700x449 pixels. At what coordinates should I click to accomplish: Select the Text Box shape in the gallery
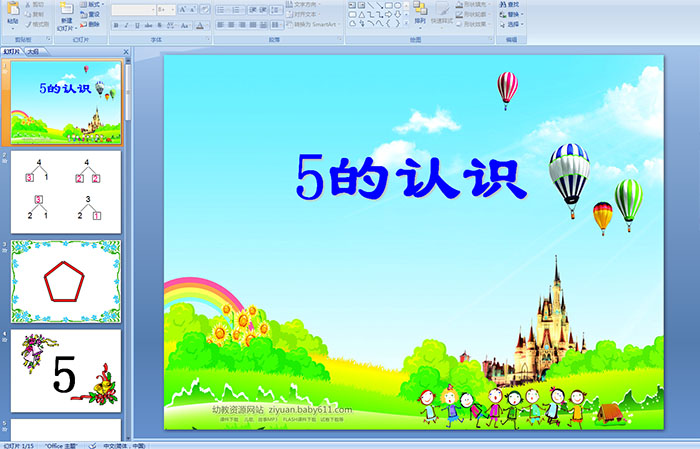pos(352,5)
